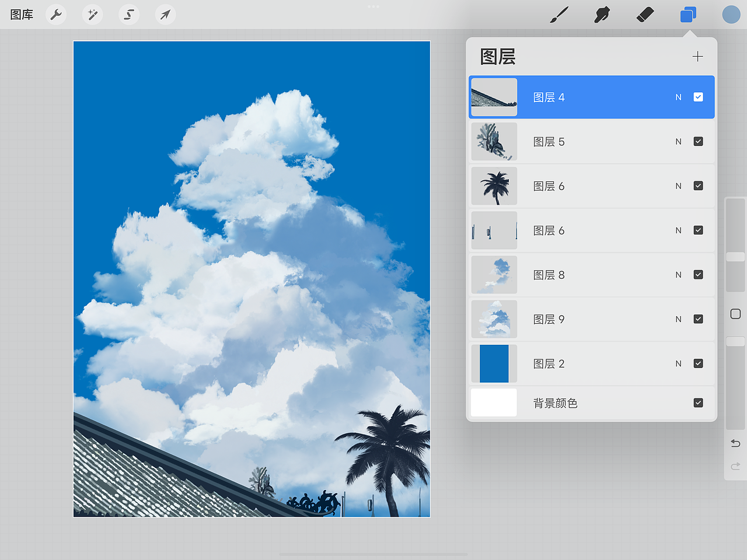This screenshot has width=747, height=560.
Task: Select the blue fill thumbnail of 图层 2
Action: coord(494,363)
